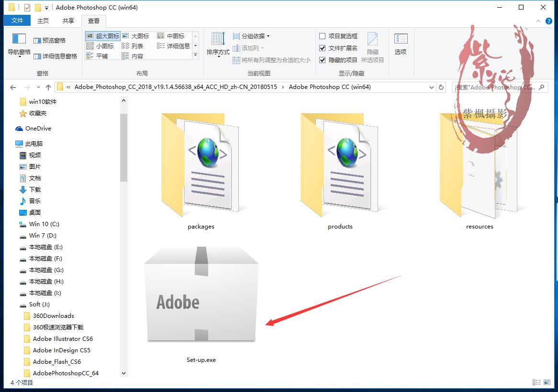Screen dimensions: 558x392
Task: Collapse the ribbon with chevron
Action: point(538,21)
